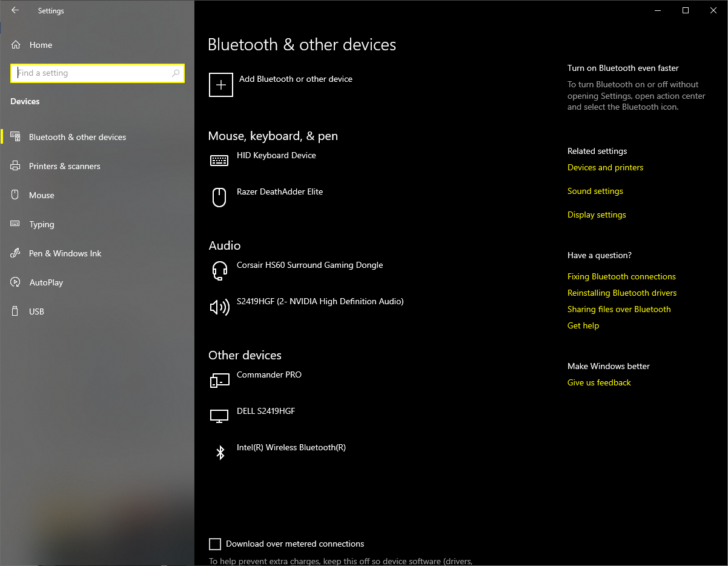Click Add Bluetooth or other device
The width and height of the screenshot is (728, 566).
pos(220,85)
